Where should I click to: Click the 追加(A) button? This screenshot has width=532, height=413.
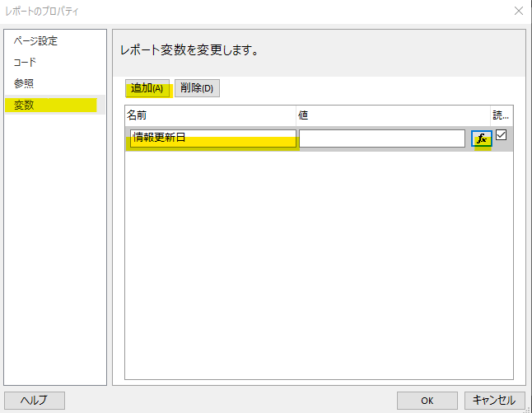pyautogui.click(x=148, y=88)
